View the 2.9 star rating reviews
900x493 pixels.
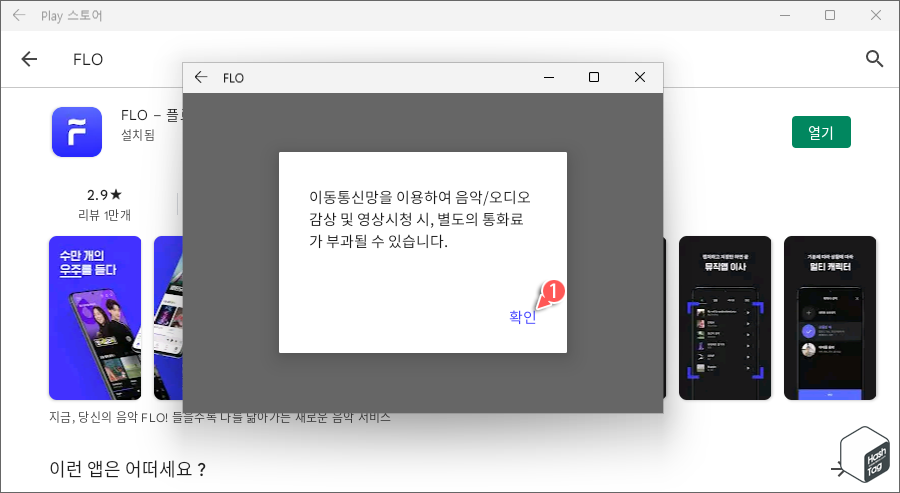tap(104, 195)
